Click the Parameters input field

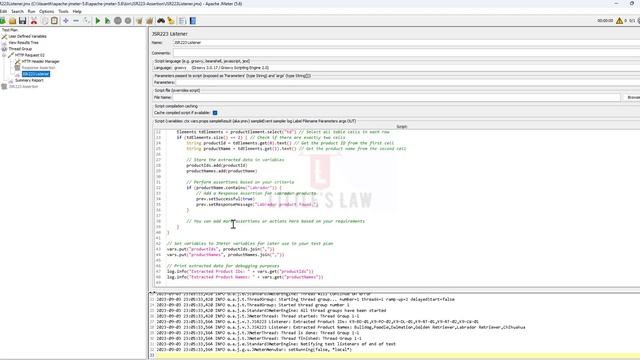click(407, 82)
